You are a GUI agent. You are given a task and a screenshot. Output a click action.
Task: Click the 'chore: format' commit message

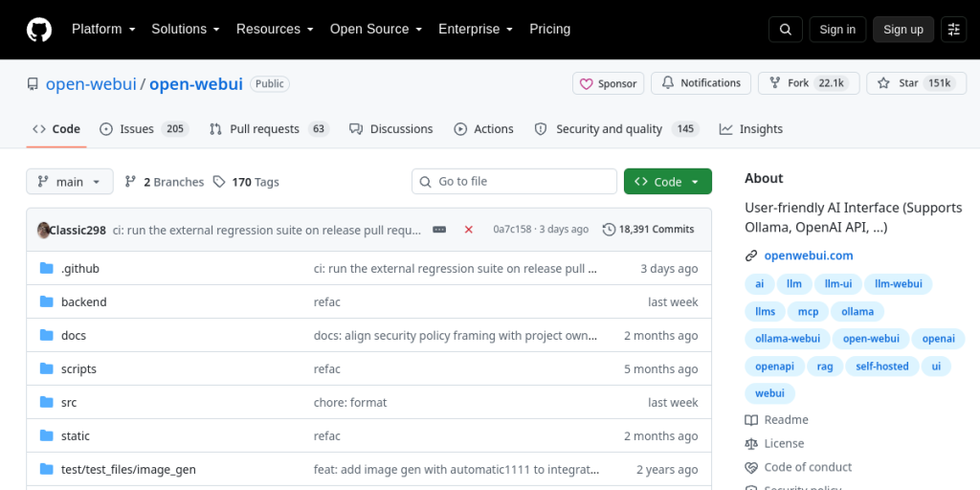point(350,403)
